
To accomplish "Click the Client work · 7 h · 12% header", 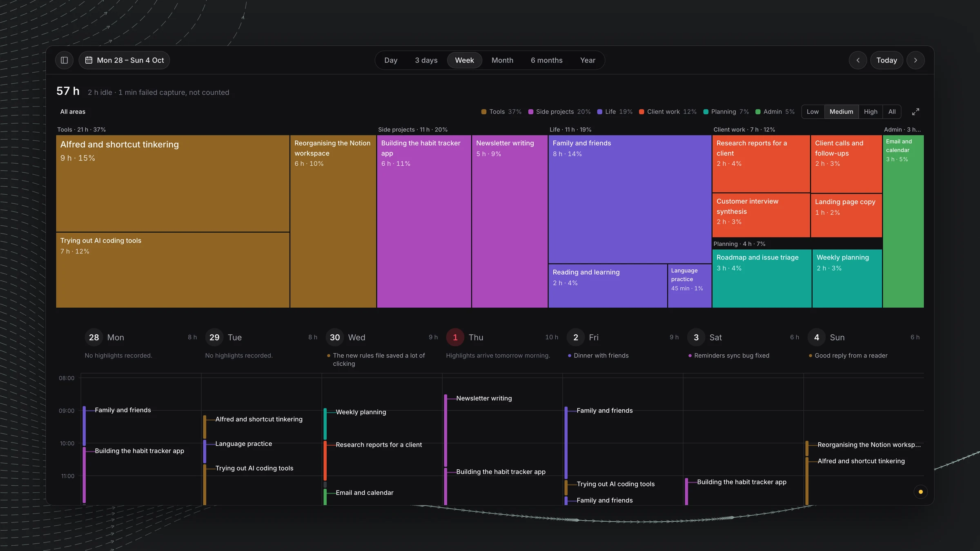I will tap(744, 129).
